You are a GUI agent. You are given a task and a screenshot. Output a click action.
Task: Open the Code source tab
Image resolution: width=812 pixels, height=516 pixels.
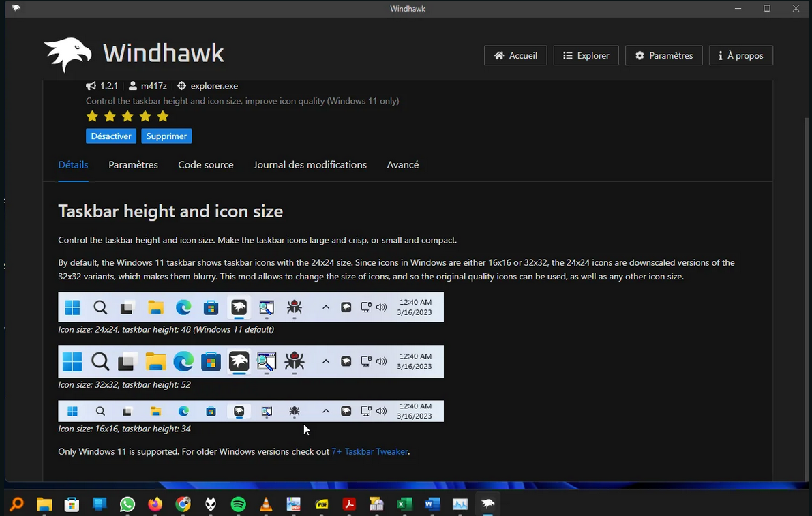(x=206, y=164)
